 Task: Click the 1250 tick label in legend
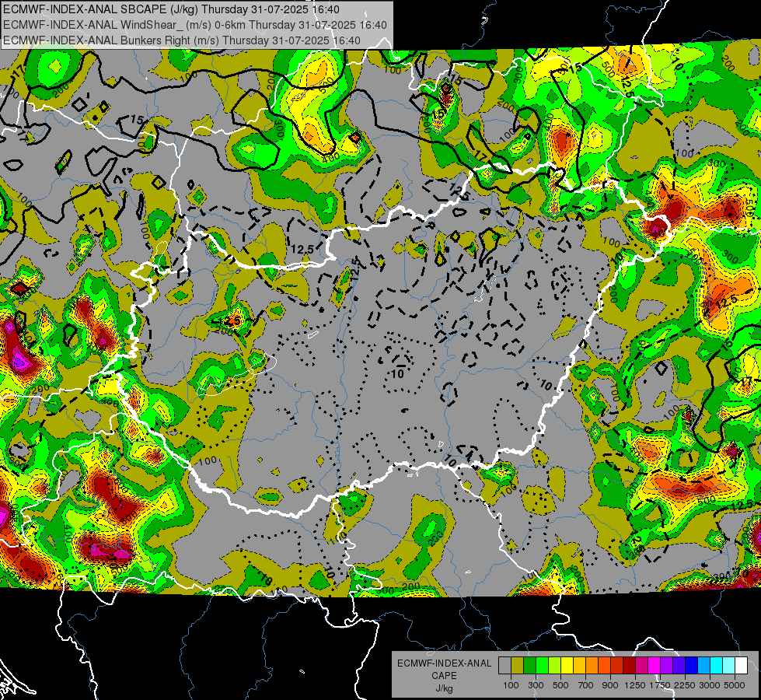pyautogui.click(x=635, y=685)
